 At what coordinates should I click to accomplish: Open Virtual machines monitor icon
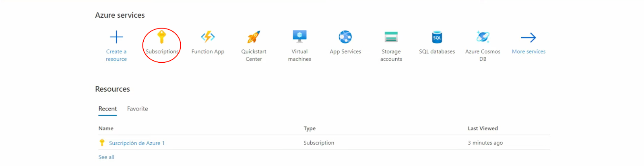(299, 37)
